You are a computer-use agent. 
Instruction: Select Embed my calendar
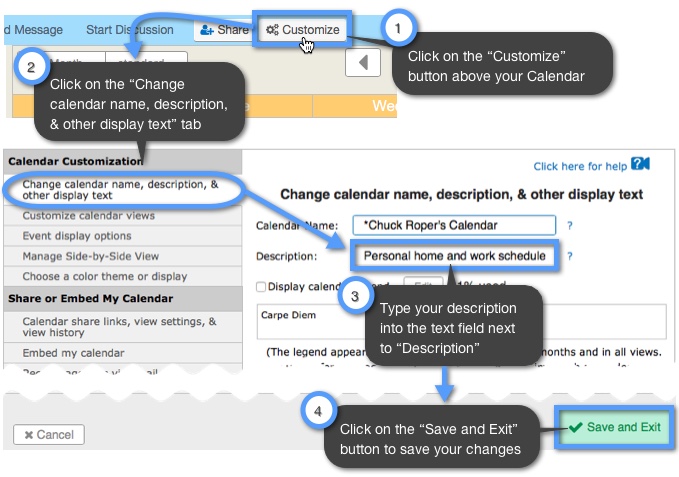pyautogui.click(x=123, y=353)
